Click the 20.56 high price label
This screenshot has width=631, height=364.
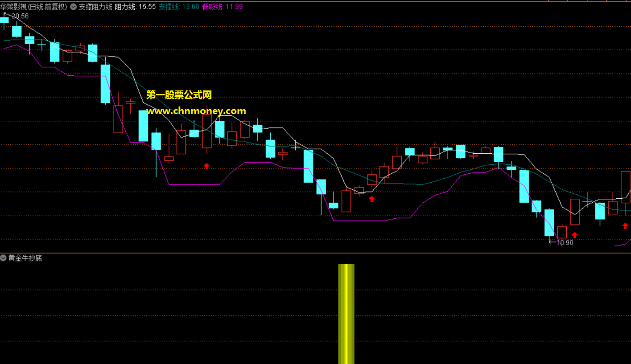(x=20, y=16)
